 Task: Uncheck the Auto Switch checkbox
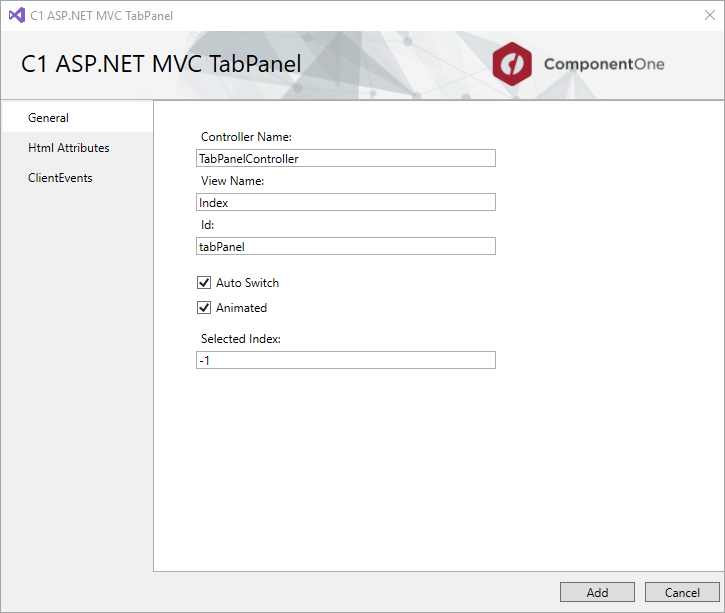[x=204, y=282]
